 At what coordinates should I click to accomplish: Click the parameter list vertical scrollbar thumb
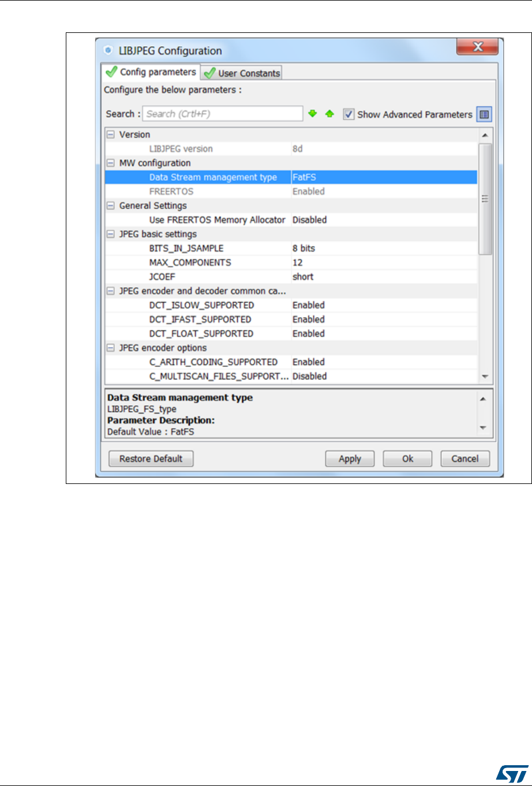point(485,199)
